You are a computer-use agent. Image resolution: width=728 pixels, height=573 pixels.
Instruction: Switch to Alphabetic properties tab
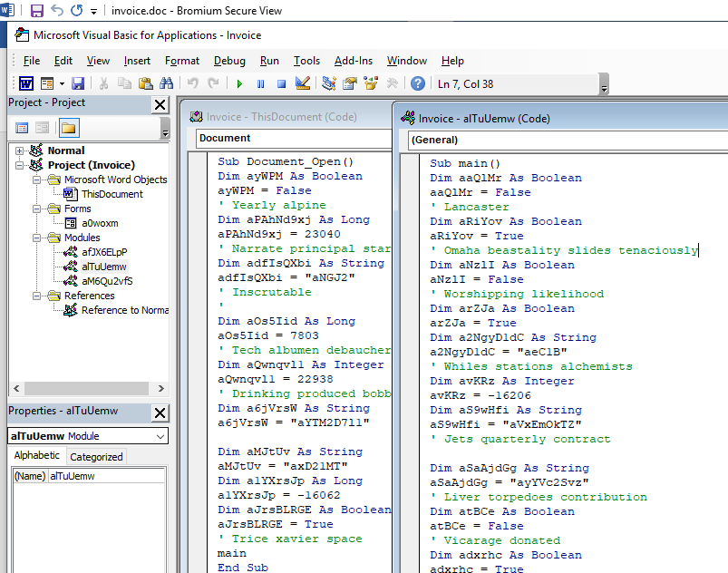(x=36, y=455)
